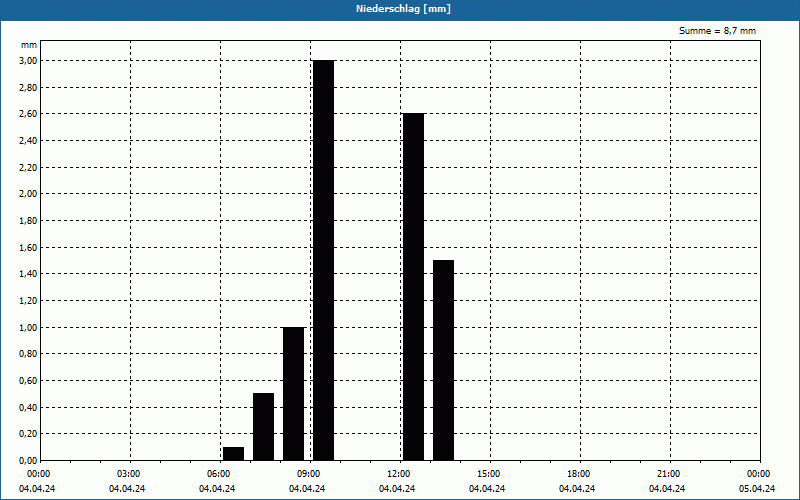Click the 'mm' unit label above the axis
Screen dimensions: 800x500
[x=29, y=45]
